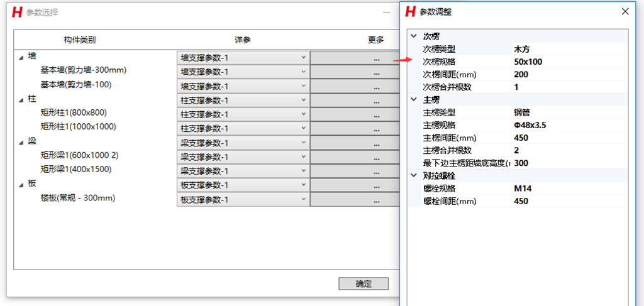Minimize the 参数选择 window
The width and height of the screenshot is (644, 306).
tap(387, 13)
